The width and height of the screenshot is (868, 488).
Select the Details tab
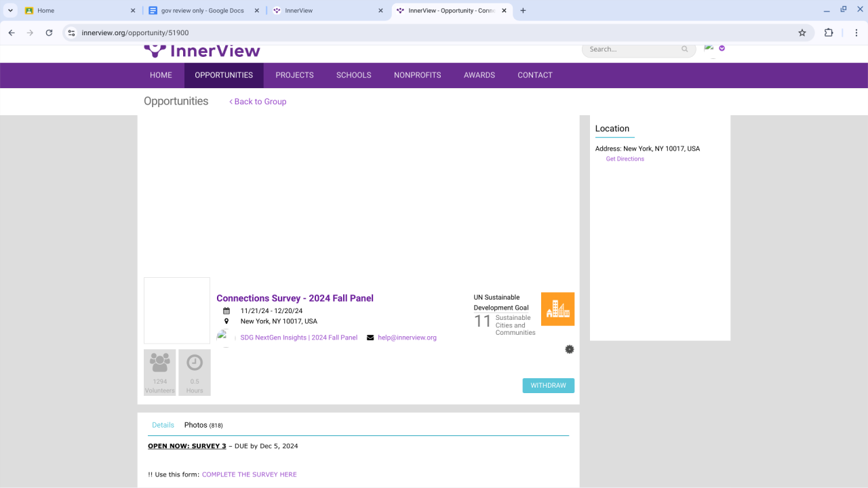coord(163,425)
